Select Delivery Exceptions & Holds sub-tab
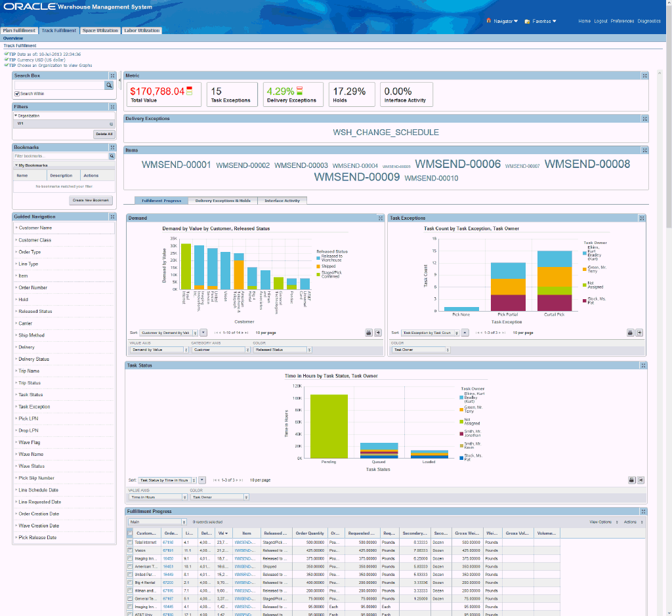Screen dimensions: 672x616 click(x=223, y=201)
